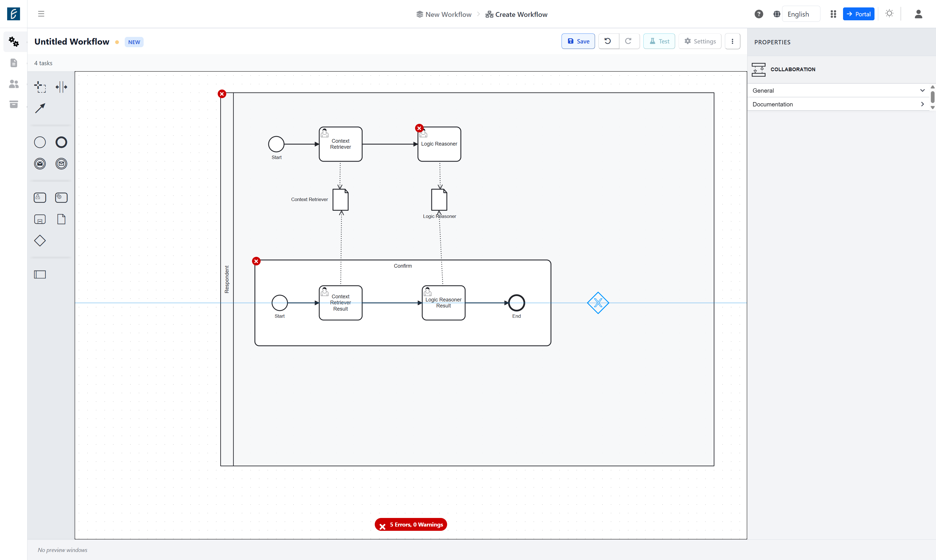This screenshot has width=936, height=560.
Task: Pick the data object page shape in palette
Action: point(61,219)
